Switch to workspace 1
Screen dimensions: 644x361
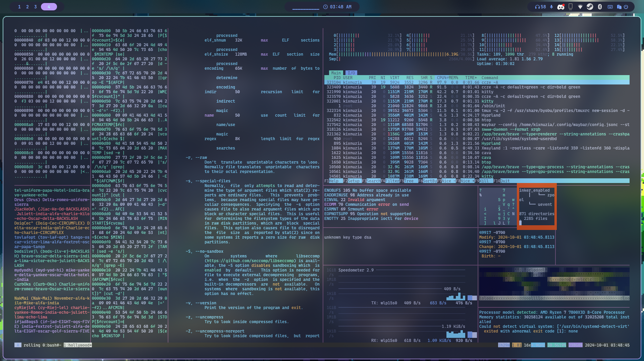(19, 7)
